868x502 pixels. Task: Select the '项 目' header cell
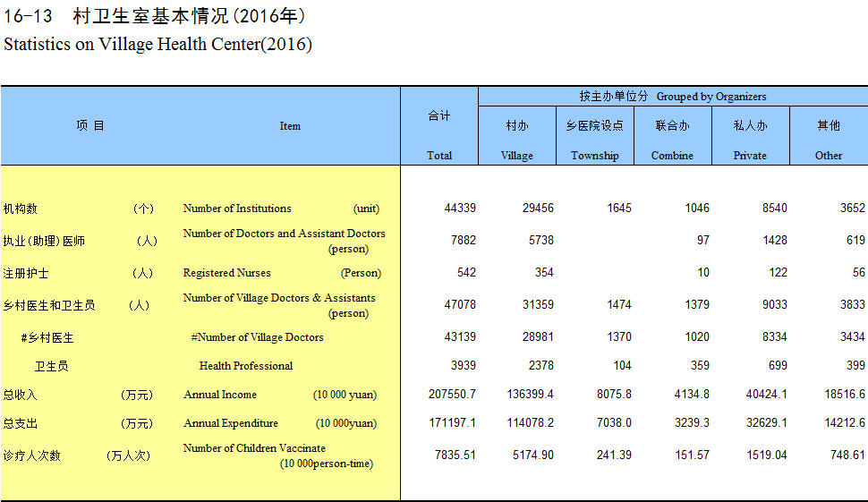[x=89, y=125]
